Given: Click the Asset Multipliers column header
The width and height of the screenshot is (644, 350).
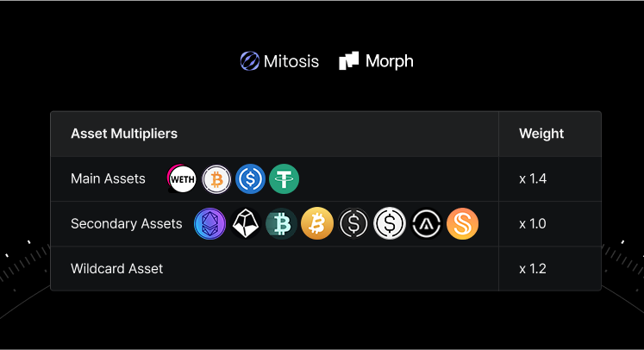Looking at the screenshot, I should point(124,134).
